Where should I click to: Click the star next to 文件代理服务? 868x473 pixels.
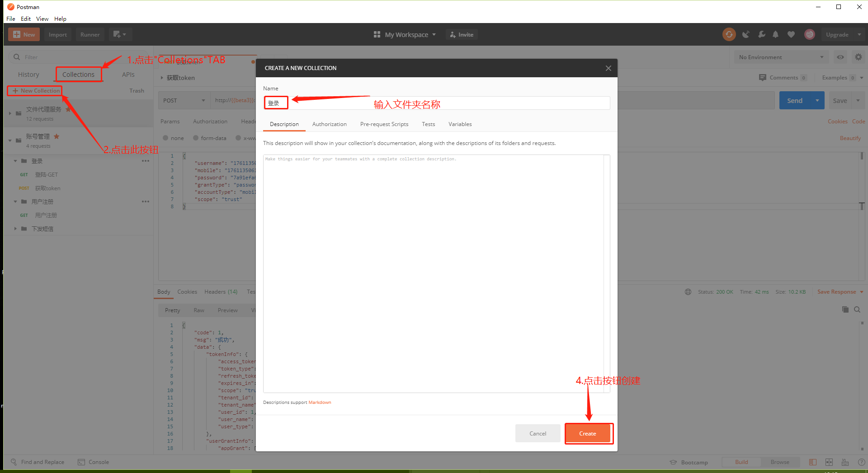click(x=68, y=109)
